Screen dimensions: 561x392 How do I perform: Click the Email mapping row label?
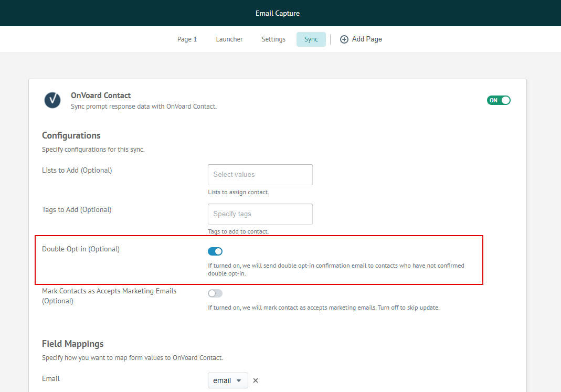(x=51, y=378)
